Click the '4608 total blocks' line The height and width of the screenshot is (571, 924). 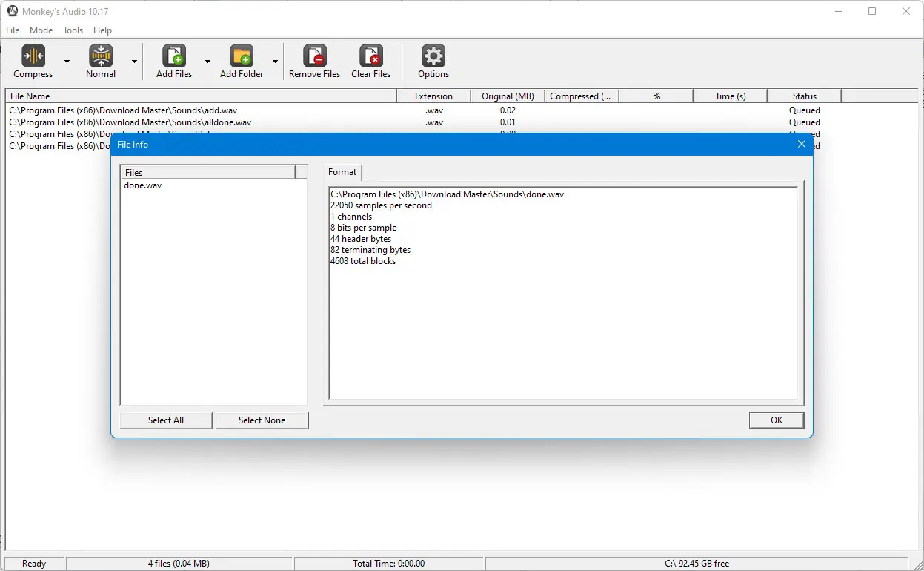click(x=363, y=261)
